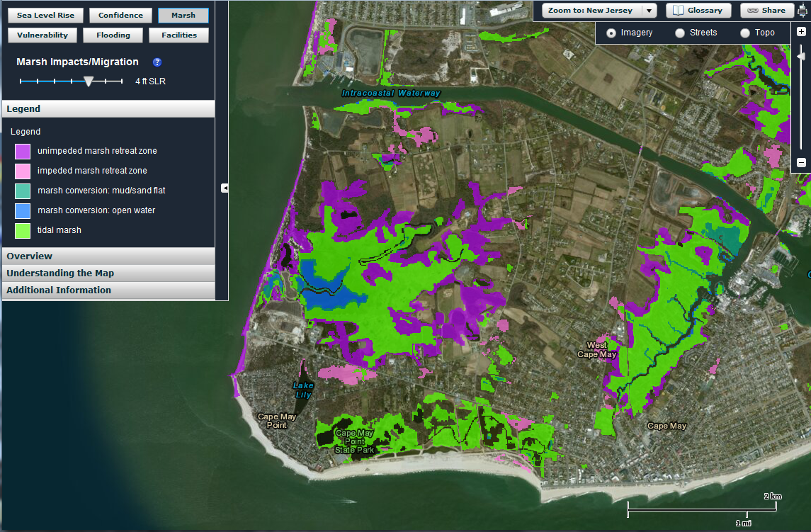This screenshot has height=532, width=811.
Task: Switch to the Flooding tab
Action: [x=113, y=35]
